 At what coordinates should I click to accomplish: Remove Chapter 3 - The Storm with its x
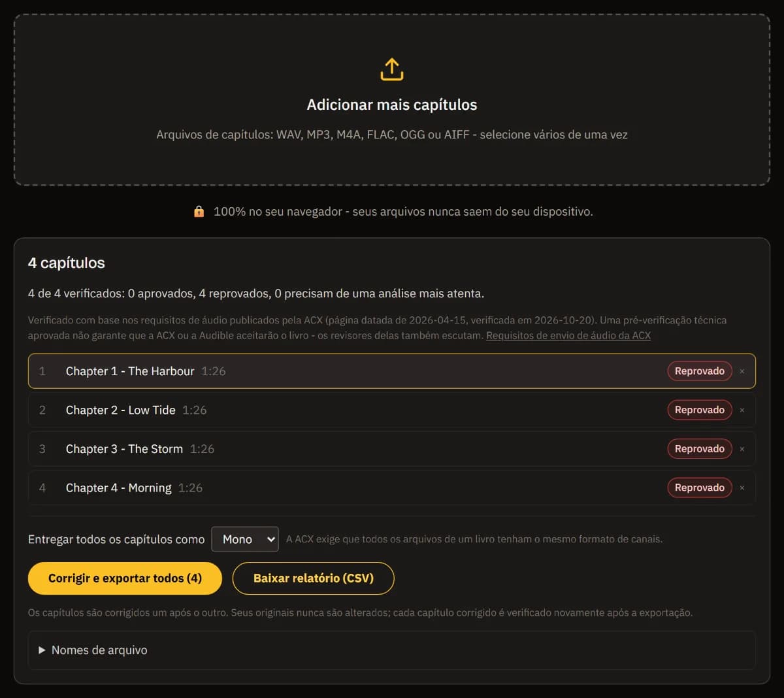pos(742,449)
